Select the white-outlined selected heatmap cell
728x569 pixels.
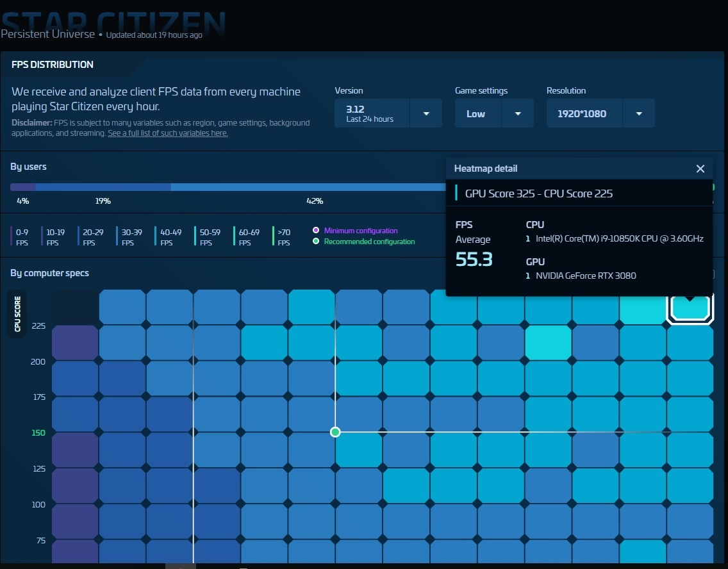click(x=690, y=308)
